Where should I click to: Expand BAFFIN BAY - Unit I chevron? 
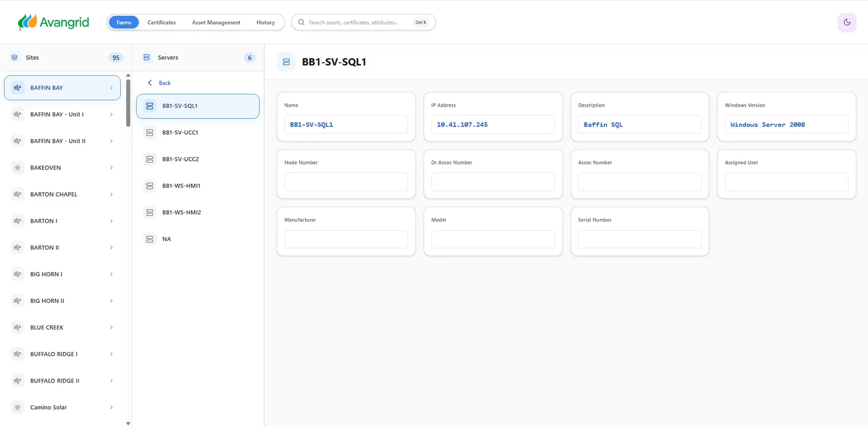(x=112, y=114)
